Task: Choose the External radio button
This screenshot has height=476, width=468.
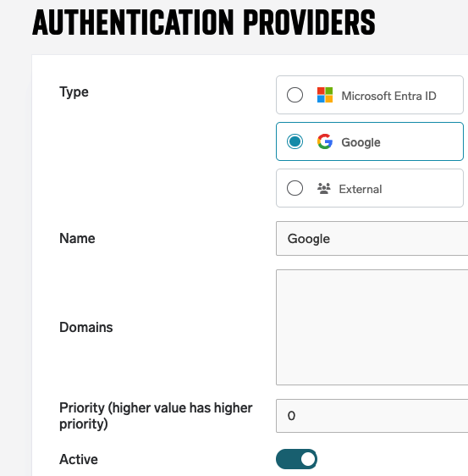Action: (295, 188)
